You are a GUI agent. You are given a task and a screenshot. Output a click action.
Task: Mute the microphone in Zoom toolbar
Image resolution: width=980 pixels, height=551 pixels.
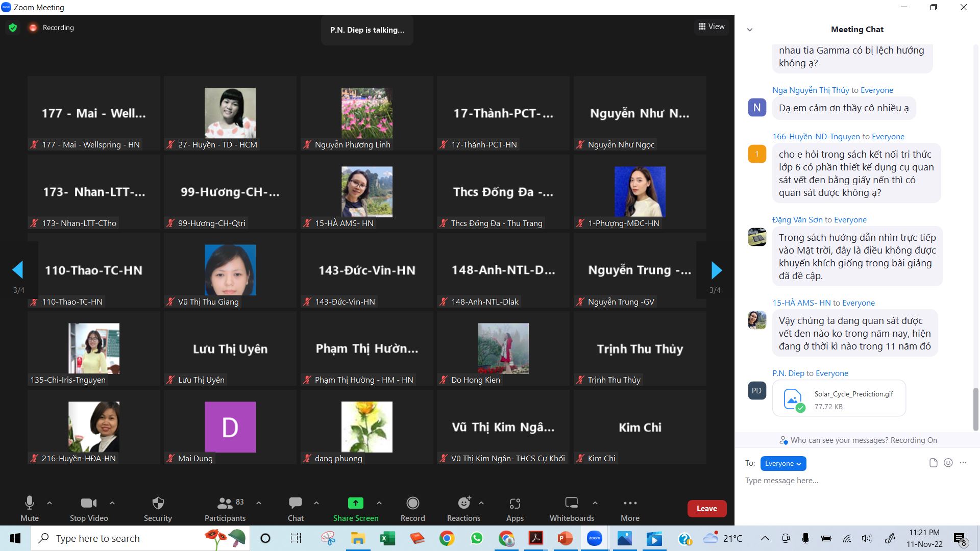point(30,509)
